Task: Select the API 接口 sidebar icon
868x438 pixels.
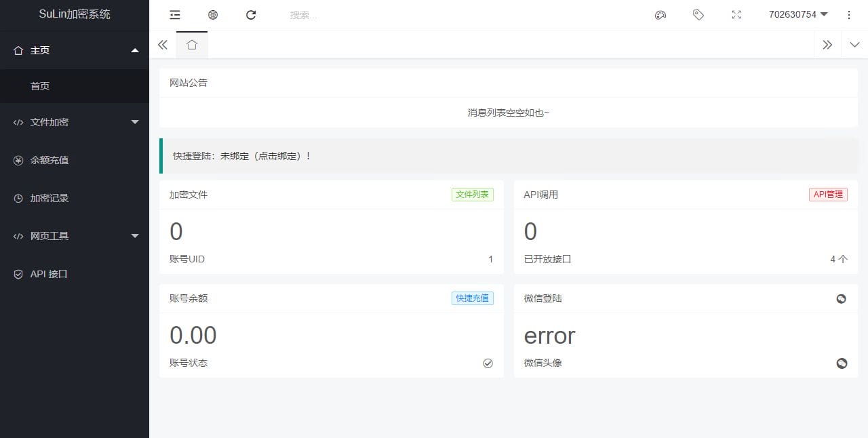Action: pyautogui.click(x=17, y=274)
